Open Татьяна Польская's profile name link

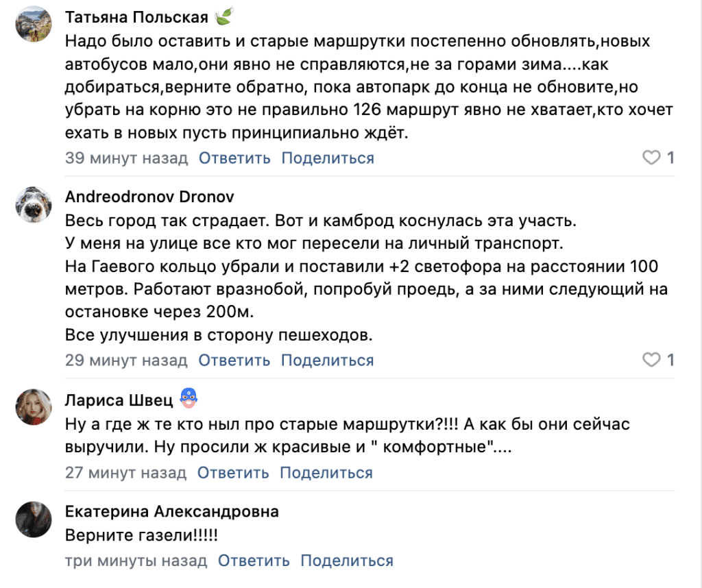click(136, 18)
